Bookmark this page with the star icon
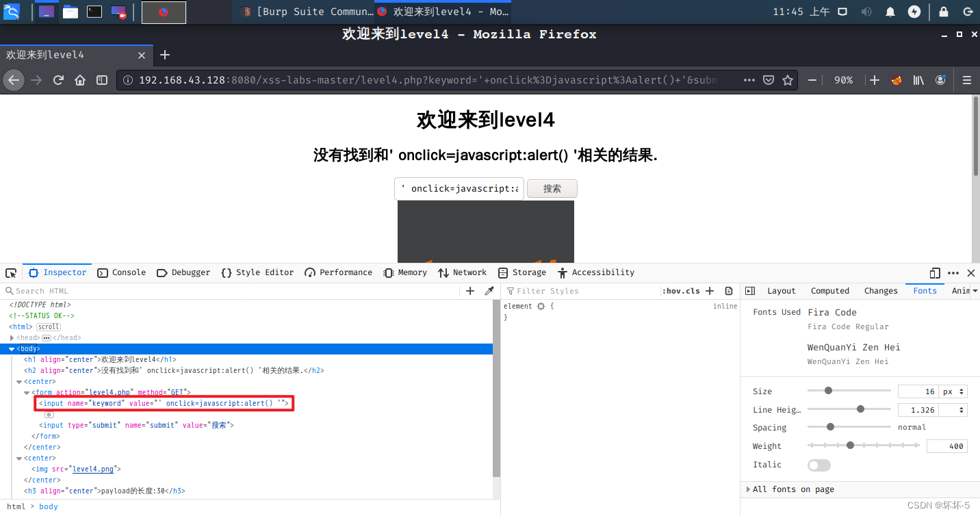 (x=788, y=80)
